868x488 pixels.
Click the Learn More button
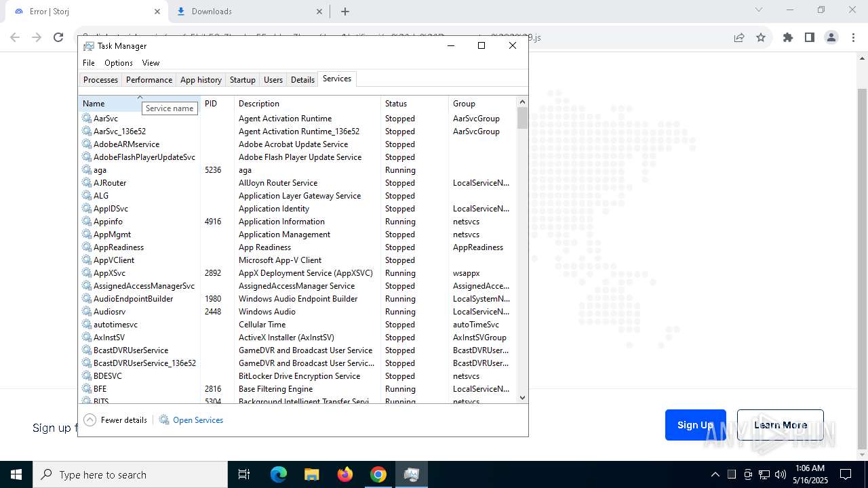click(781, 425)
